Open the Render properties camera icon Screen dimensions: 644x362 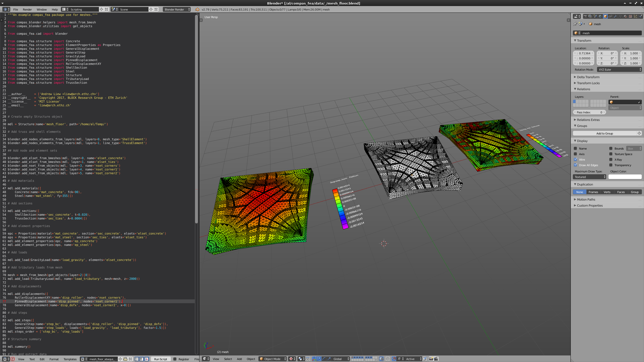click(x=585, y=16)
